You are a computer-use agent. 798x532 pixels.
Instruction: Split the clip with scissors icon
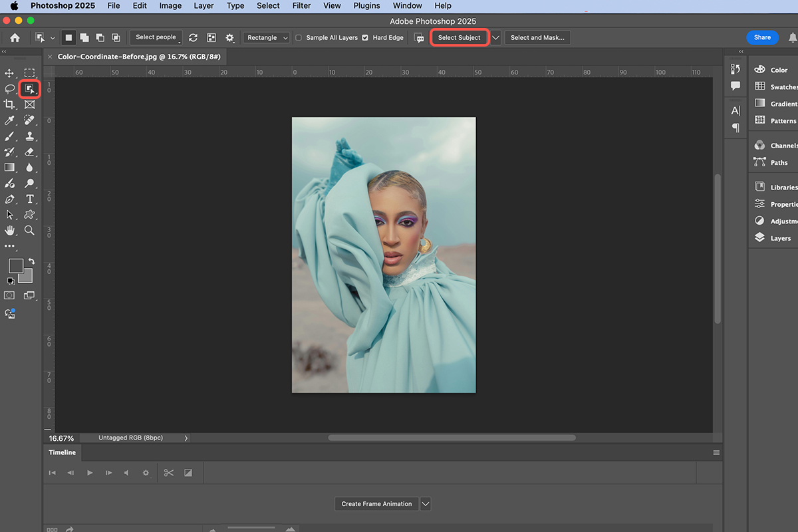(x=169, y=473)
